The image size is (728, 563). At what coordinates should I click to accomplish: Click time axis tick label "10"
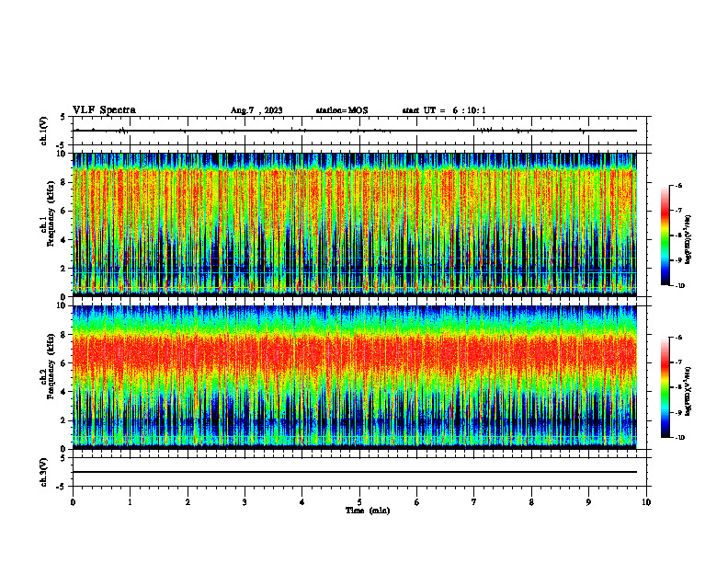point(646,502)
